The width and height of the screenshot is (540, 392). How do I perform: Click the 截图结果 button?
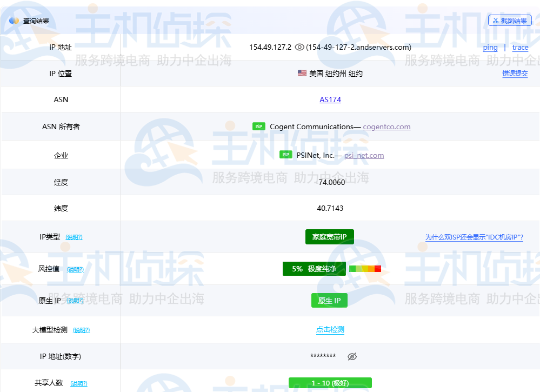point(510,20)
